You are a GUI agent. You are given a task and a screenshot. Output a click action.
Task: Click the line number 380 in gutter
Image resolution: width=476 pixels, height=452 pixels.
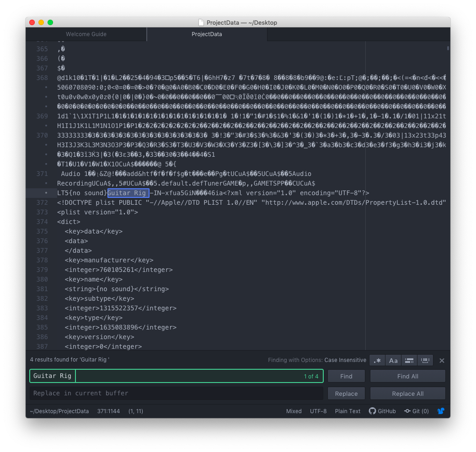click(42, 279)
